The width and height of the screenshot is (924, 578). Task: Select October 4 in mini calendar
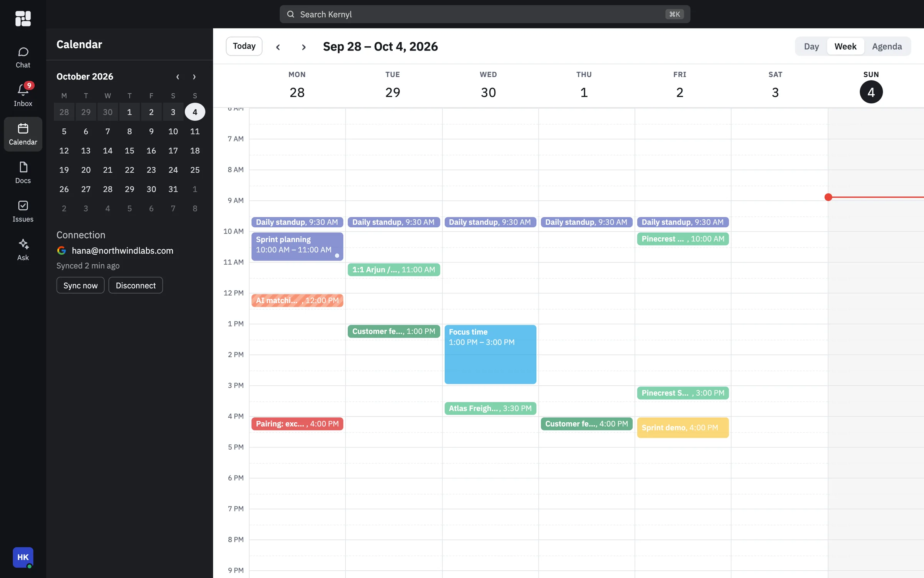click(195, 112)
